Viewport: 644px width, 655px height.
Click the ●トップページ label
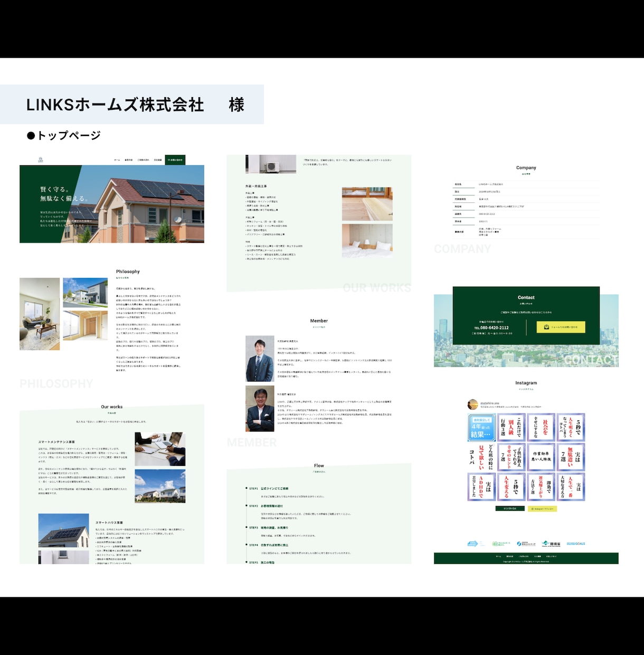[63, 135]
